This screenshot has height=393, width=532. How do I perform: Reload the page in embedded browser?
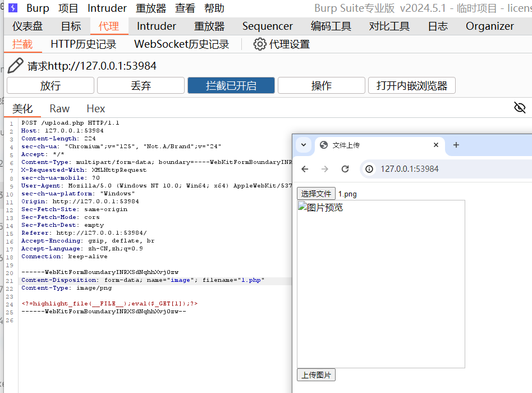pos(345,169)
